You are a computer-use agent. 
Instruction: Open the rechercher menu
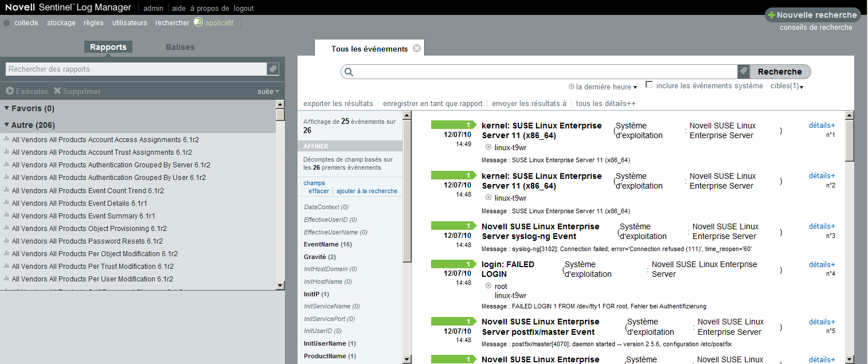[172, 23]
